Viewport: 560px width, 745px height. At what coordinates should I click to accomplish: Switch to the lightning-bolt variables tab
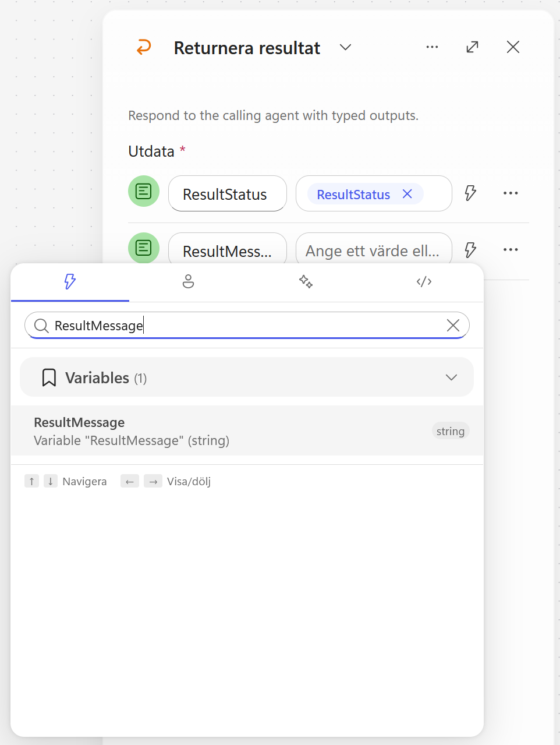coord(70,282)
